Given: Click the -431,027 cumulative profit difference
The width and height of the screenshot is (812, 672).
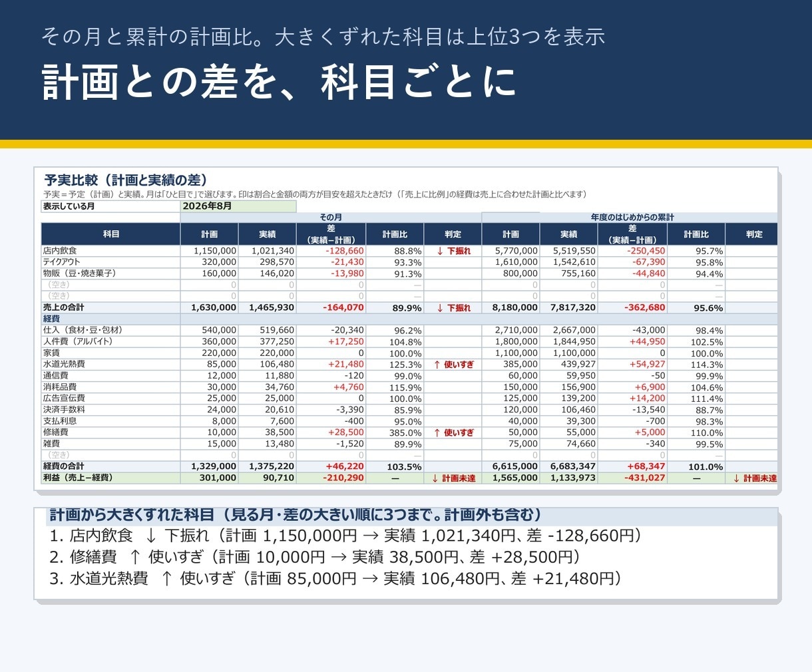Looking at the screenshot, I should [632, 478].
